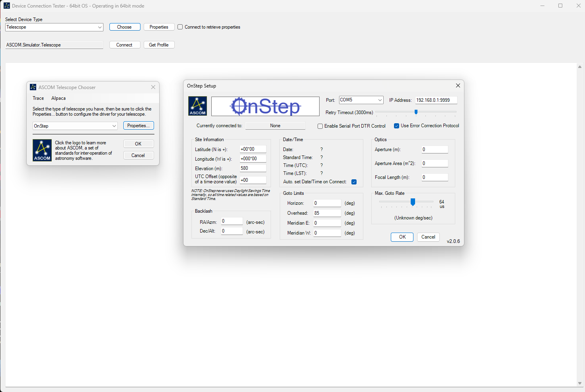Close the OnStep Setup dialog
The height and width of the screenshot is (392, 585).
click(x=458, y=85)
